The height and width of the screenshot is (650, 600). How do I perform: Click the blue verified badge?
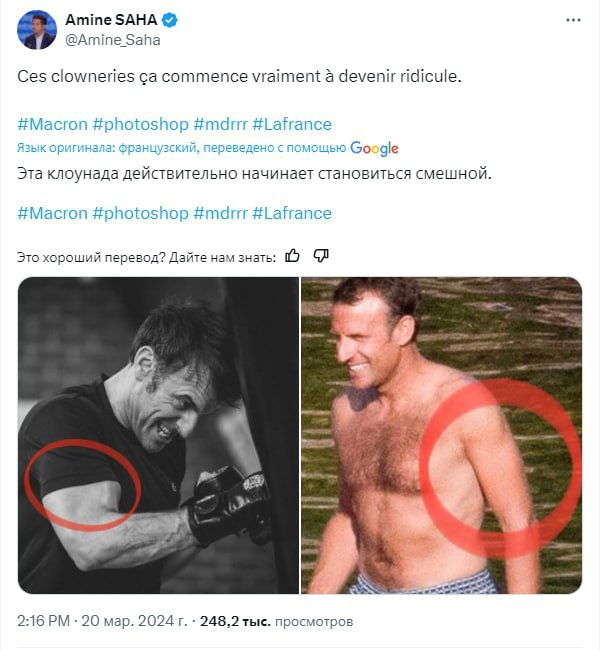pyautogui.click(x=172, y=20)
